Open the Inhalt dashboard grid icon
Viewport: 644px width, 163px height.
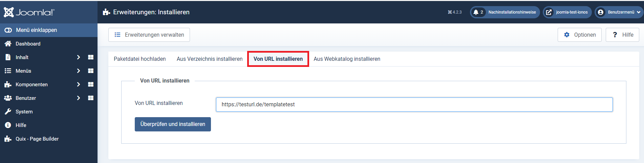[x=91, y=57]
